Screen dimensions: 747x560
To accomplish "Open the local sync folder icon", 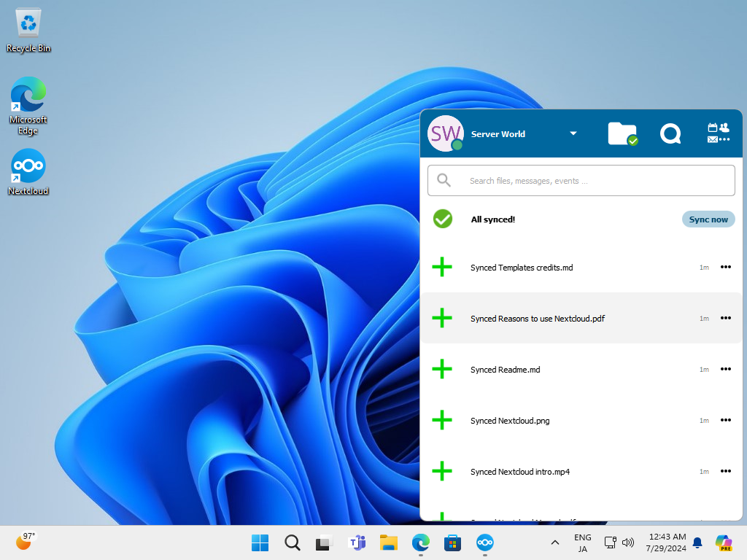I will tap(623, 134).
